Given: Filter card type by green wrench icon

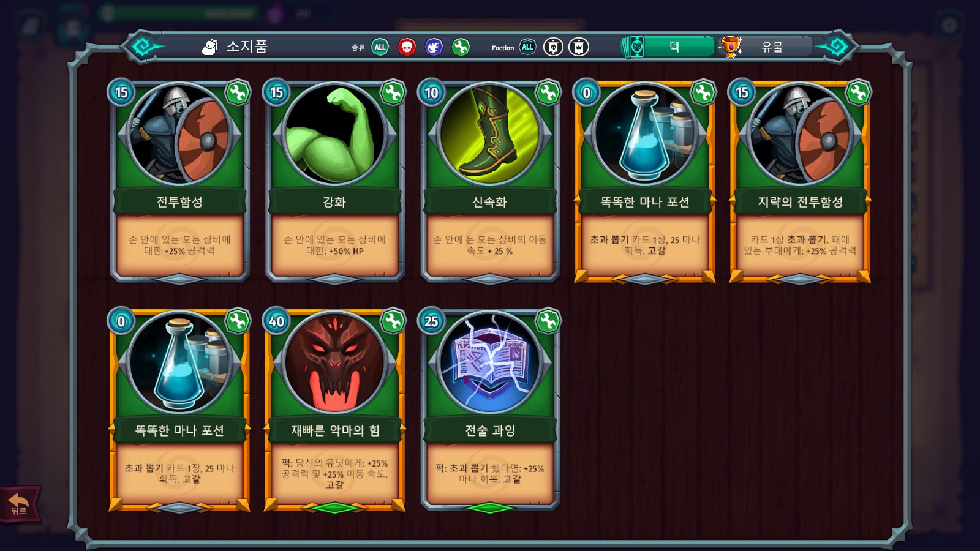Looking at the screenshot, I should [x=461, y=47].
